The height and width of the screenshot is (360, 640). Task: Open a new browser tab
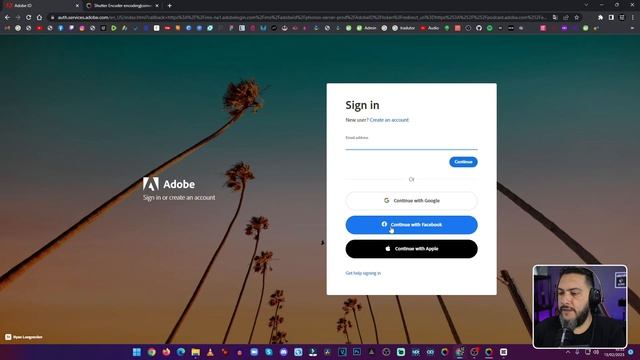[169, 6]
